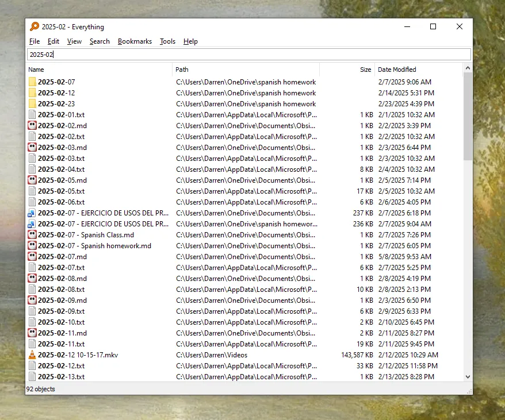This screenshot has width=505, height=420.
Task: Open the File menu
Action: click(34, 41)
